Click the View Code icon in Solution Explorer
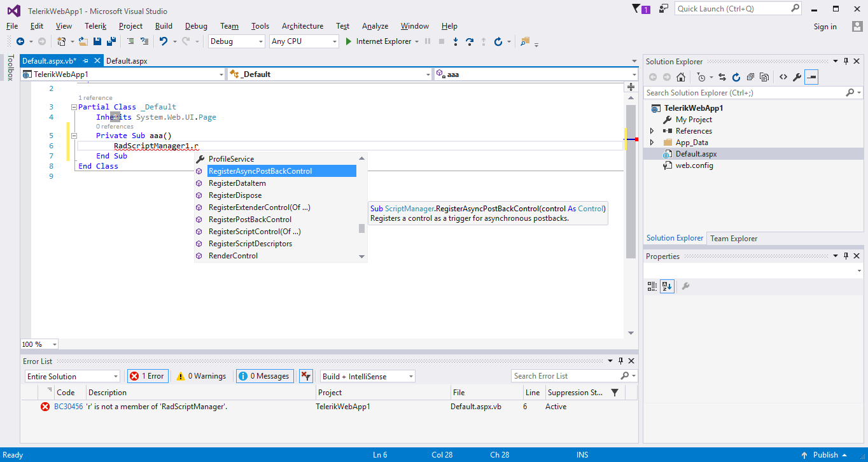This screenshot has height=462, width=868. tap(783, 77)
